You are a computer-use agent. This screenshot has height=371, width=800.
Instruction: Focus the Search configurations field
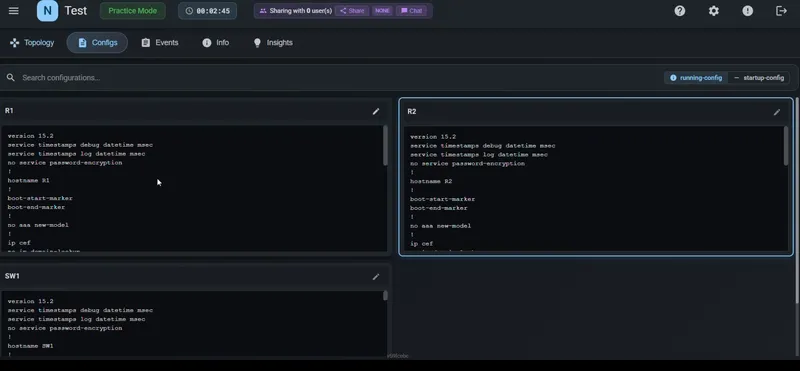[337, 78]
